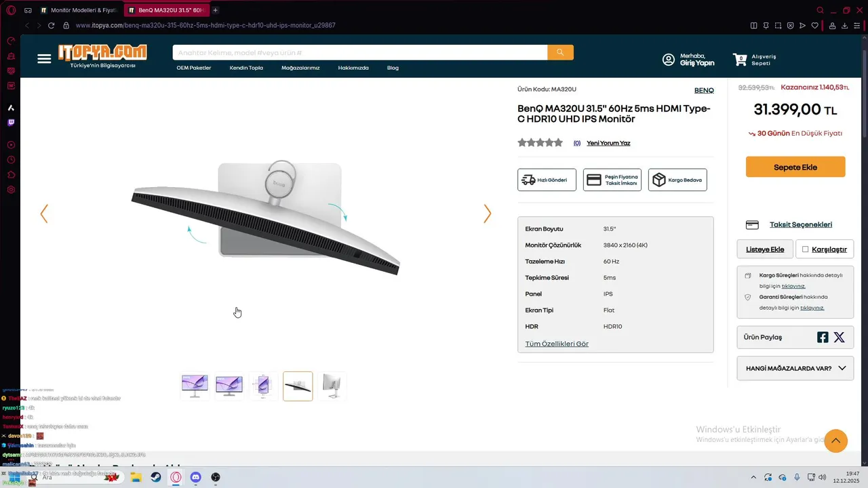Open browser downloads icon
The image size is (868, 488).
(x=845, y=26)
